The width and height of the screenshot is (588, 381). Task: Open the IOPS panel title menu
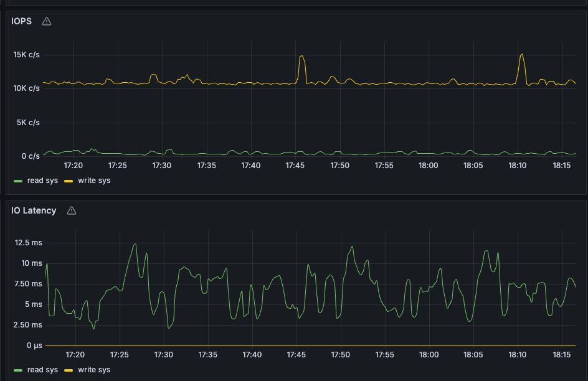(x=22, y=21)
